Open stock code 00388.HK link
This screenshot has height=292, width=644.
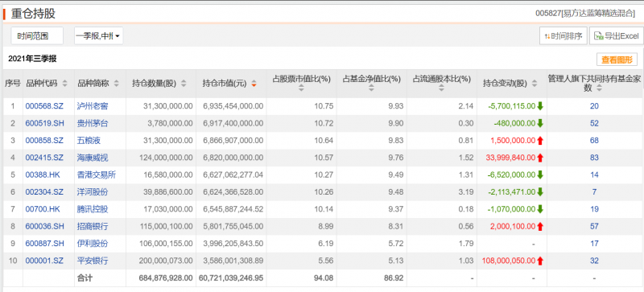[43, 175]
